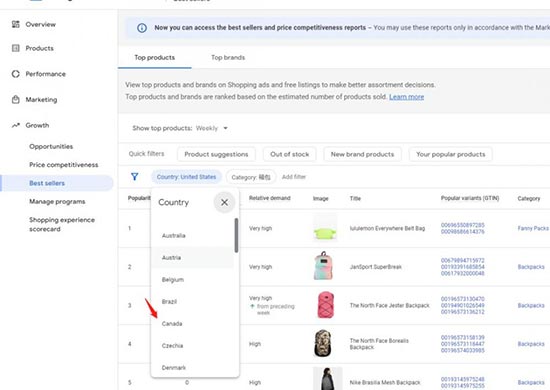Open Backpacks category link for JanSport row
550x390 pixels.
point(531,267)
